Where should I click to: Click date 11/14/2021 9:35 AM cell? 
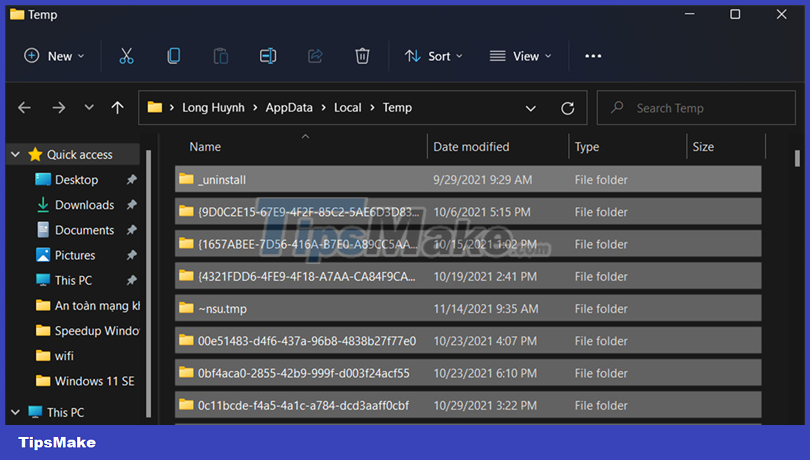tap(486, 309)
